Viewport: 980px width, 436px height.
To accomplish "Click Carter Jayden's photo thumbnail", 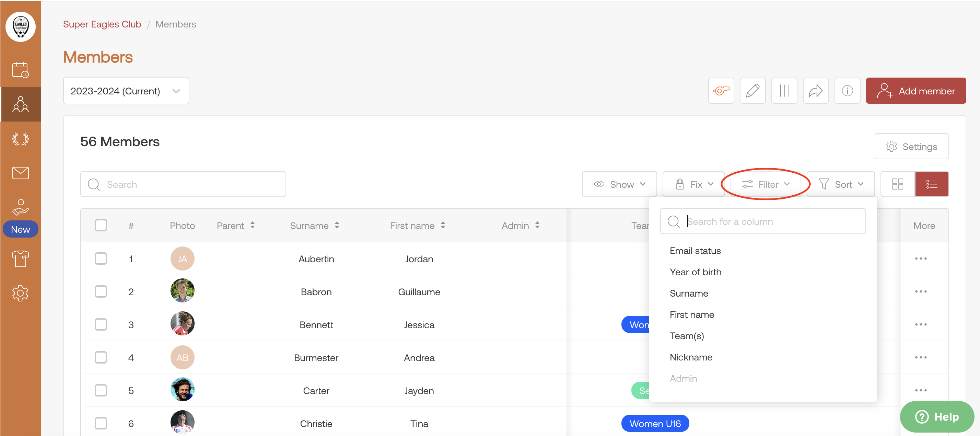I will [x=182, y=390].
